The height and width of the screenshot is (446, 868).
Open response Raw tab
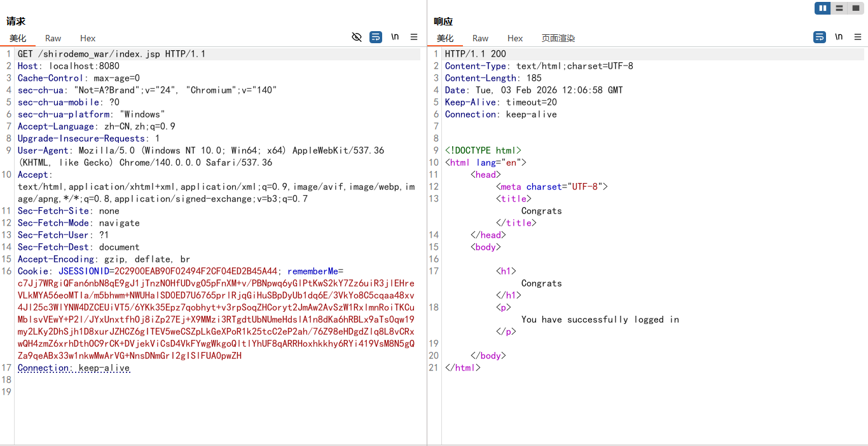point(481,38)
